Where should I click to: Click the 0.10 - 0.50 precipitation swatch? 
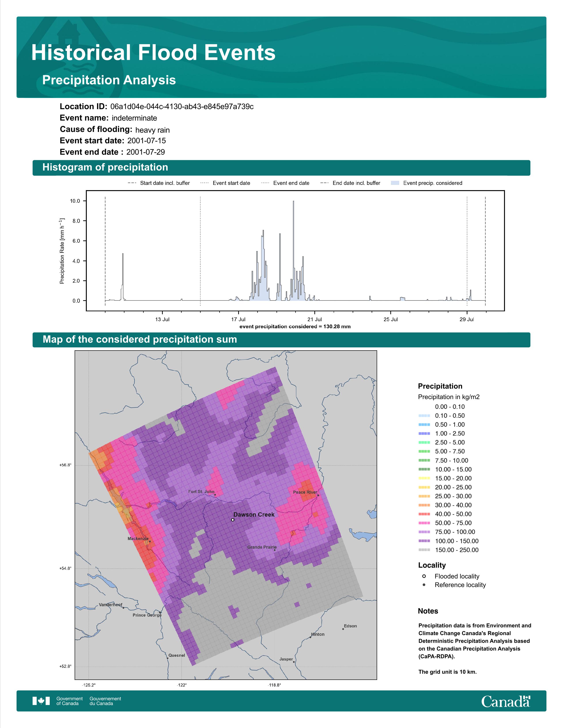[x=424, y=416]
